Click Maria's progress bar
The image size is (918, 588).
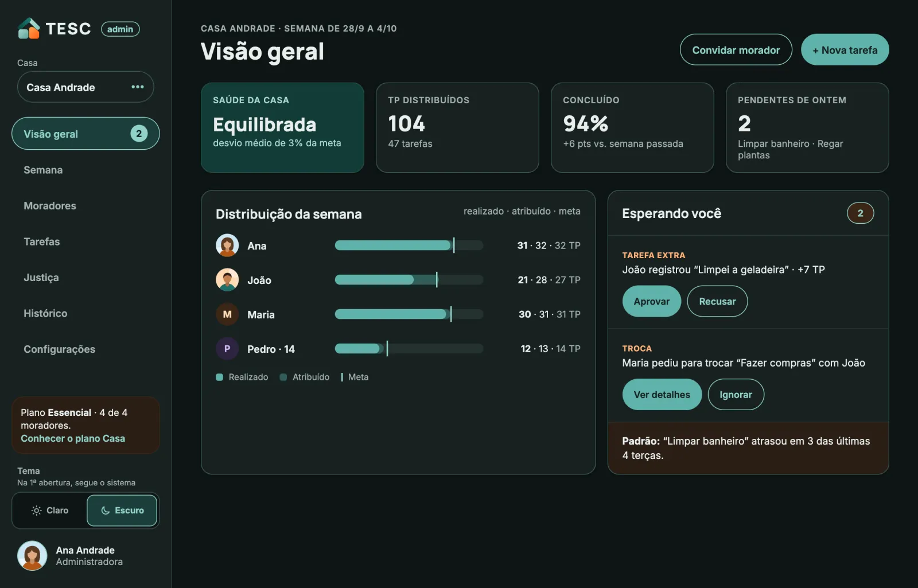(x=409, y=314)
